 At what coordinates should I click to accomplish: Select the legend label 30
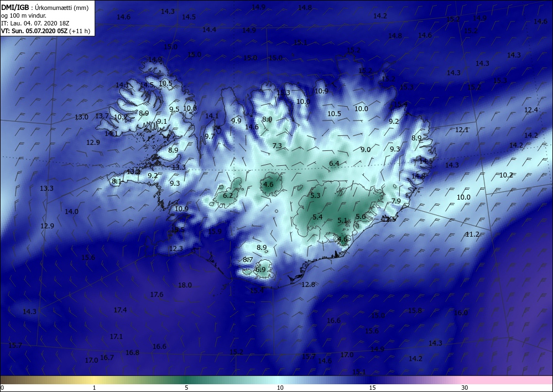(x=465, y=388)
